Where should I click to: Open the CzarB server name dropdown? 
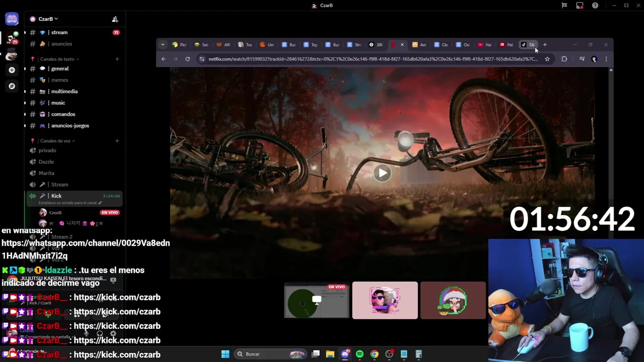pos(48,19)
